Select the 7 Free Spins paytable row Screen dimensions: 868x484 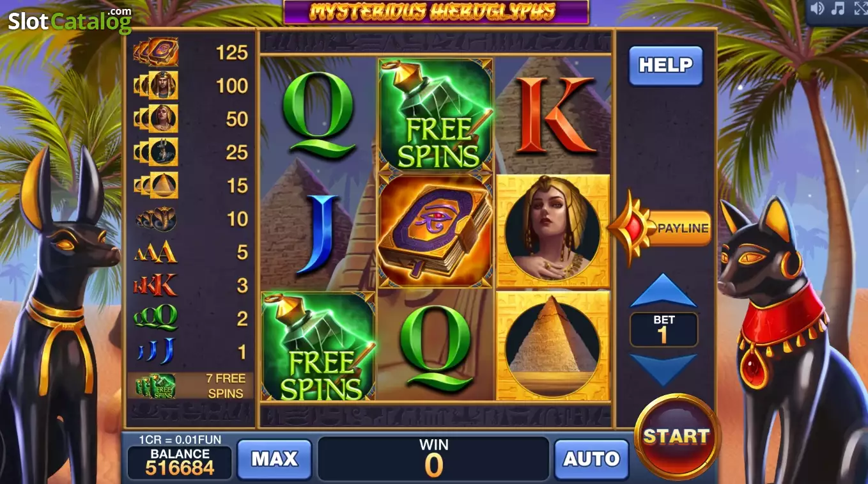pos(191,386)
